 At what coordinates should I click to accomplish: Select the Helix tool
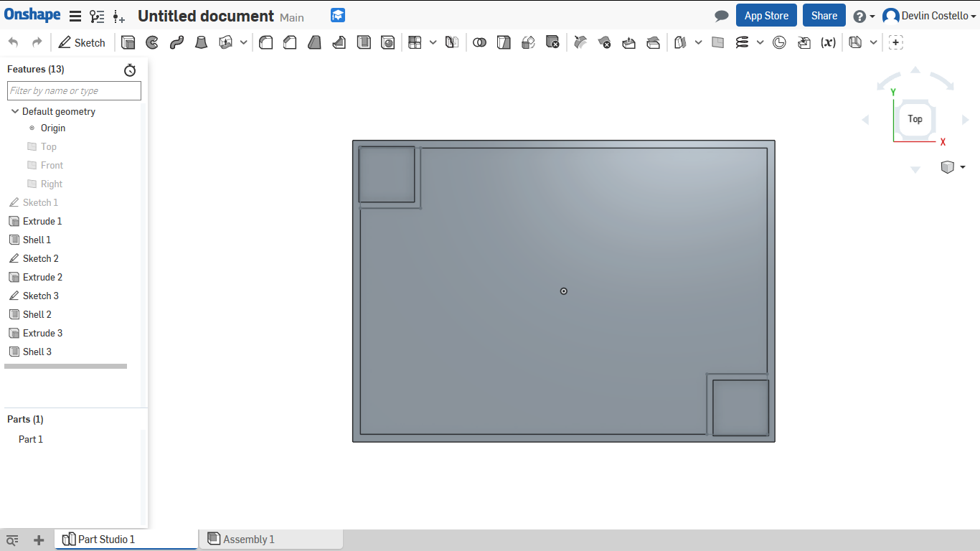coord(743,42)
